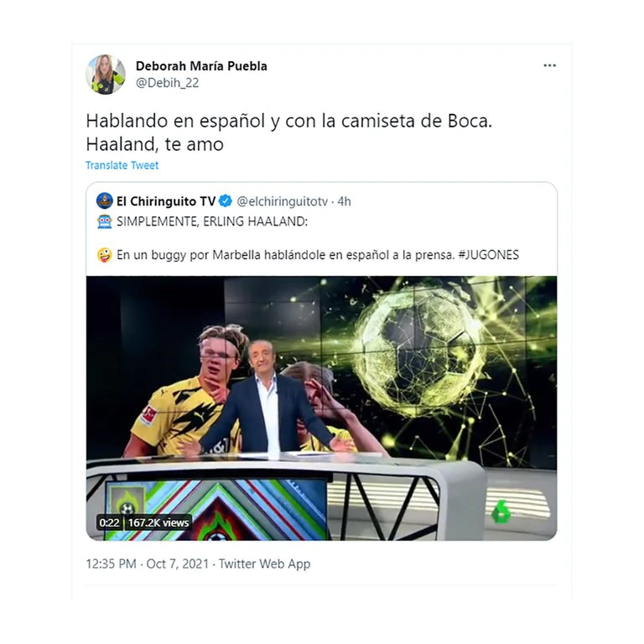Open quoted tweet text SIMPLEMENTE, ERLING HAALAND

point(212,221)
